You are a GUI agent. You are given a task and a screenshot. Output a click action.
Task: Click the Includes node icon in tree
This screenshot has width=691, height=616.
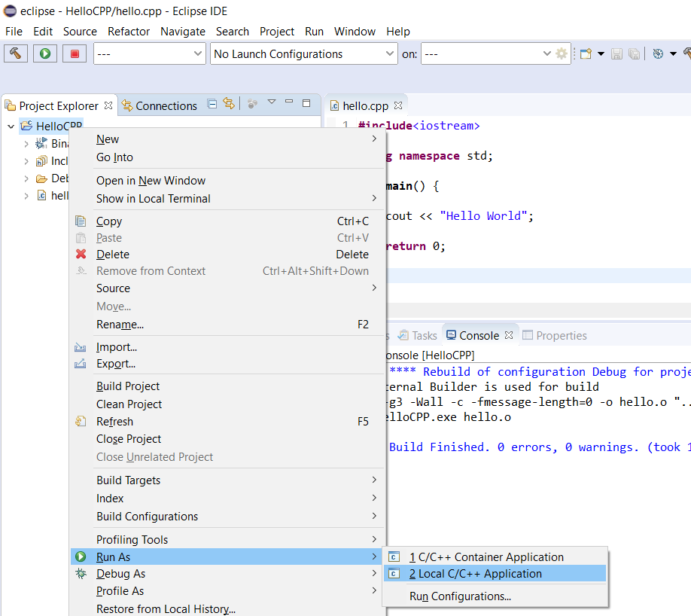[41, 161]
